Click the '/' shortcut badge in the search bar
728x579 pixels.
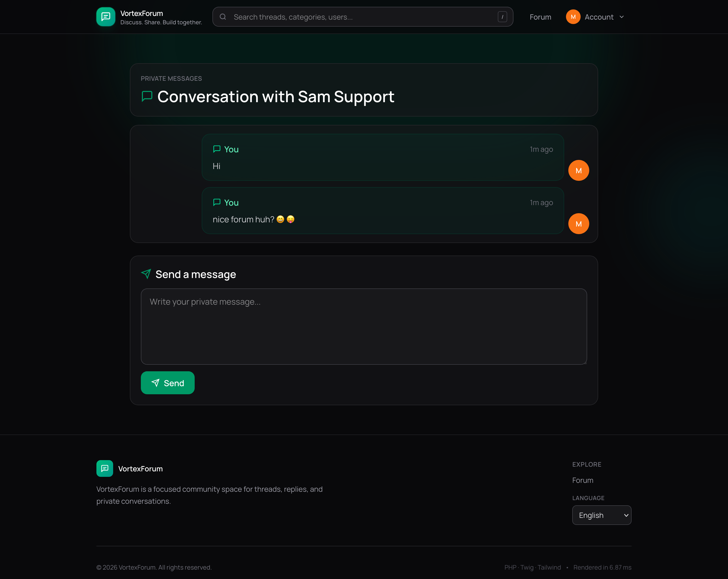coord(503,16)
